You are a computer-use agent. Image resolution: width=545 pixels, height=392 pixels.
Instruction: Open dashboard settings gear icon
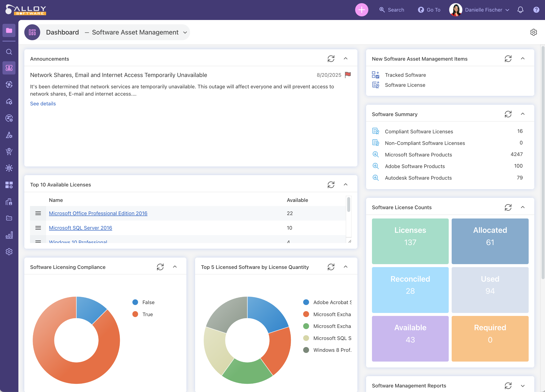click(x=533, y=32)
